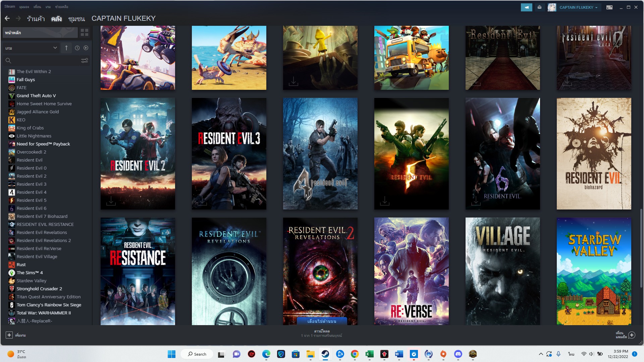Toggle the ready-to-play filter icon
This screenshot has width=644, height=362.
coord(86,48)
